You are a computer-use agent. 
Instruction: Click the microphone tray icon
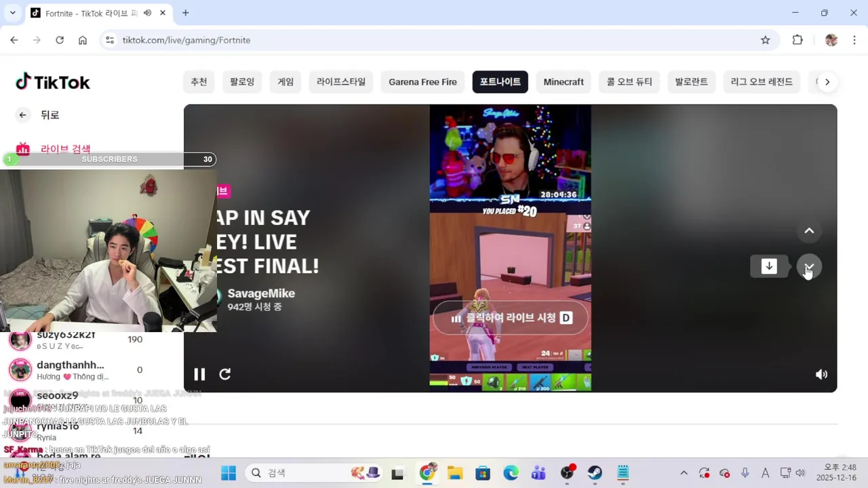[x=745, y=473]
